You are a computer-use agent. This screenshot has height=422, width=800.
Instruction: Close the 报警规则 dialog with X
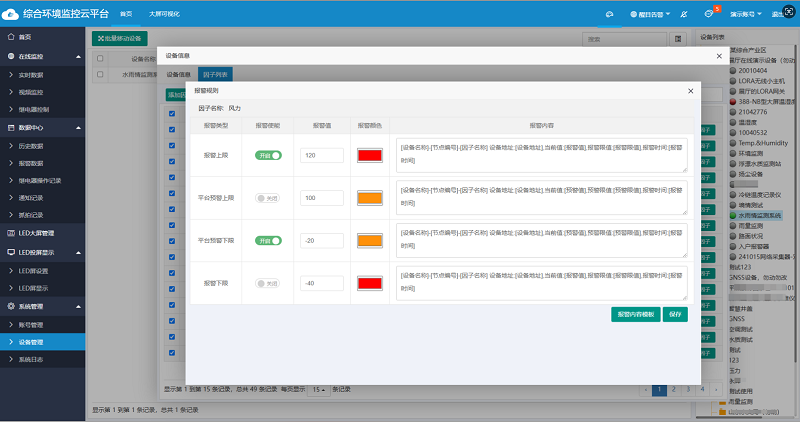[x=688, y=91]
